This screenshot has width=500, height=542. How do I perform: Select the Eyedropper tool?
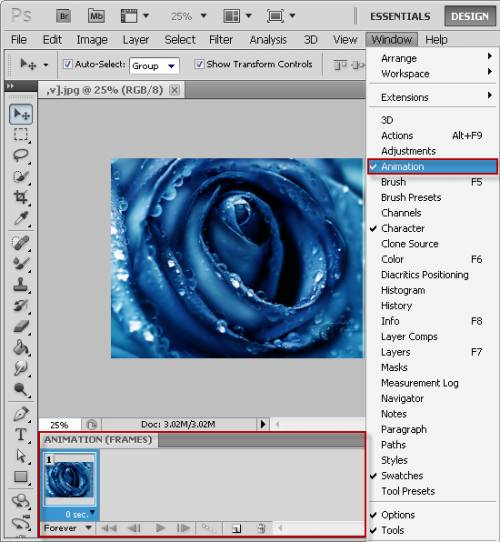tap(21, 218)
